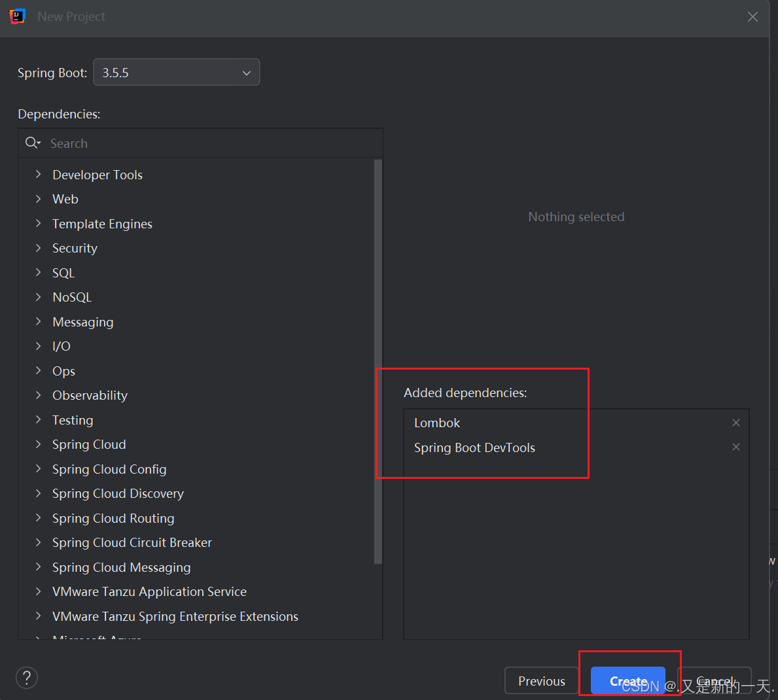
Task: Remove the Spring Boot DevTools dependency
Action: 736,447
